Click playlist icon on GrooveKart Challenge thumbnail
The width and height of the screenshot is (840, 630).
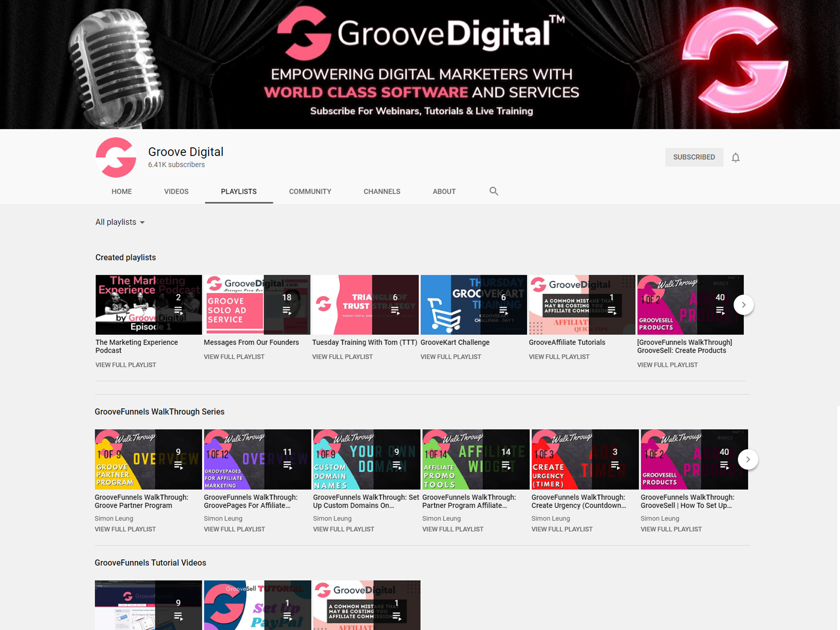click(x=504, y=310)
